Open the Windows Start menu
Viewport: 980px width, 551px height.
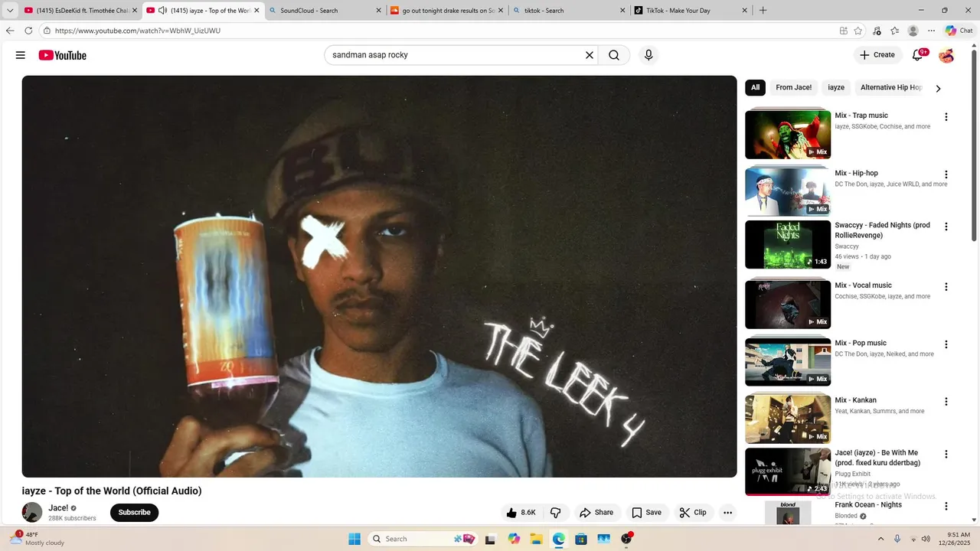[354, 539]
